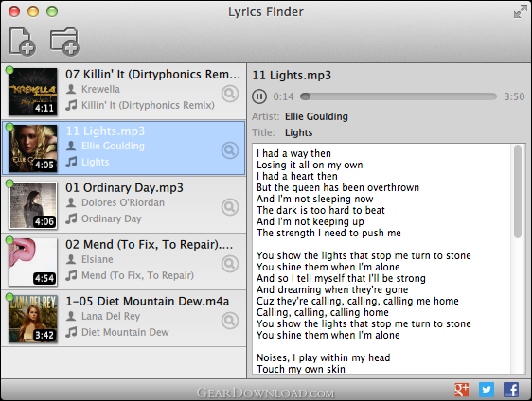Click the add file icon in toolbar
532x401 pixels.
[x=22, y=42]
